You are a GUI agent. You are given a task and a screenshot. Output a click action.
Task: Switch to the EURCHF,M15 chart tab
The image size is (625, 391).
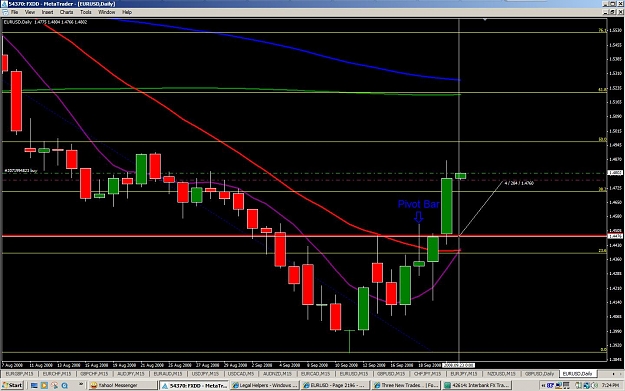[x=57, y=374]
